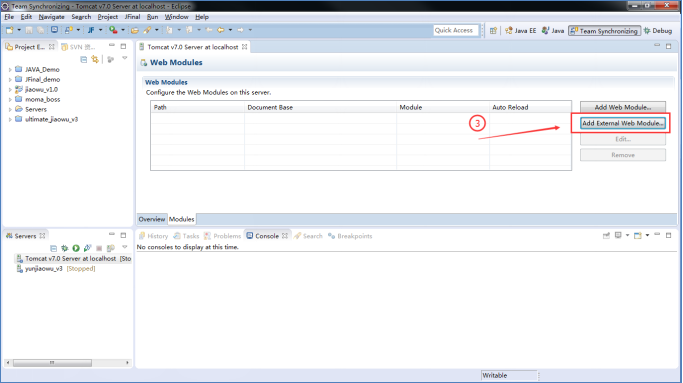
Task: Click the JF JFinal toolbar icon
Action: [x=91, y=30]
